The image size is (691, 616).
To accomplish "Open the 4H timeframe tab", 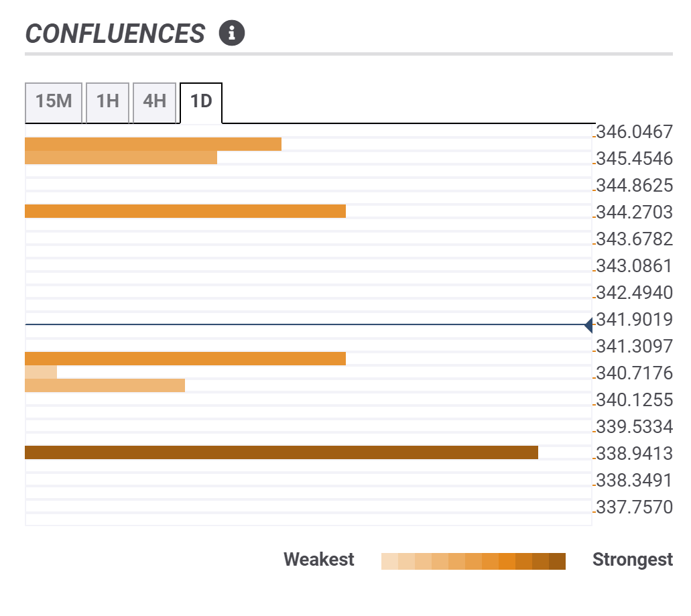I will [154, 102].
